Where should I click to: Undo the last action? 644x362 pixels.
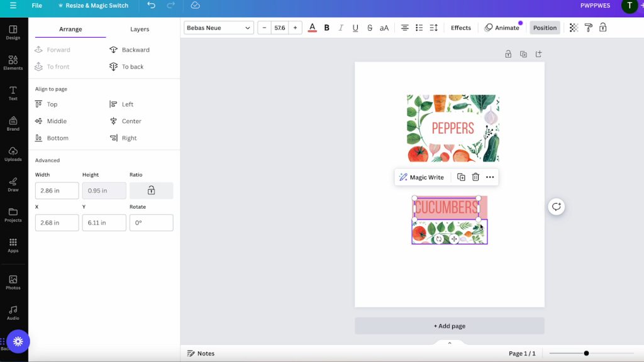click(x=151, y=6)
